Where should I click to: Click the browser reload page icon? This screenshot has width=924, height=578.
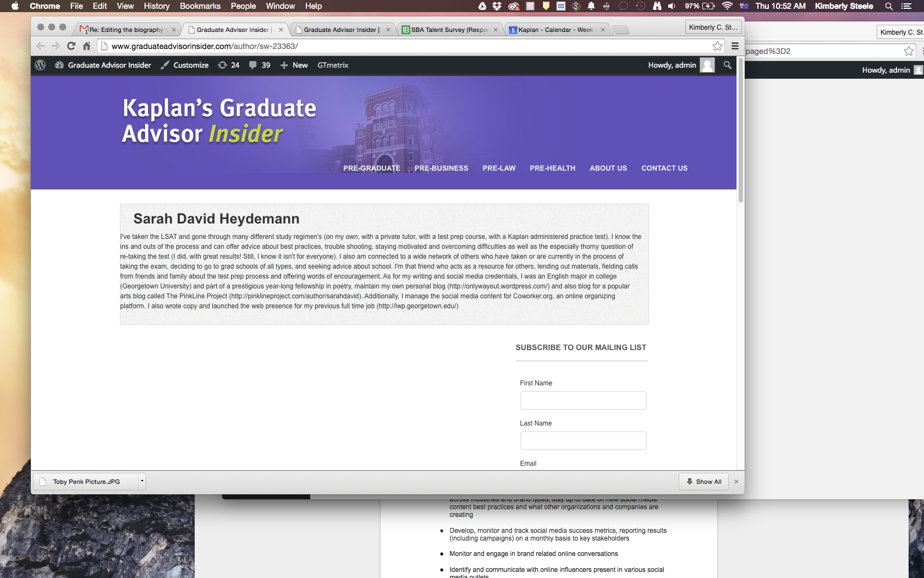(x=71, y=46)
